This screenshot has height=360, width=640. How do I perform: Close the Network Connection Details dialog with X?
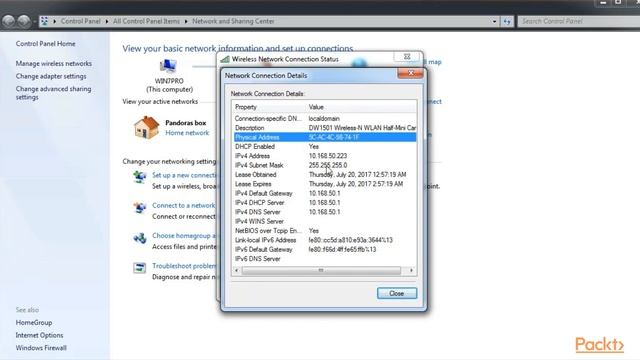410,73
